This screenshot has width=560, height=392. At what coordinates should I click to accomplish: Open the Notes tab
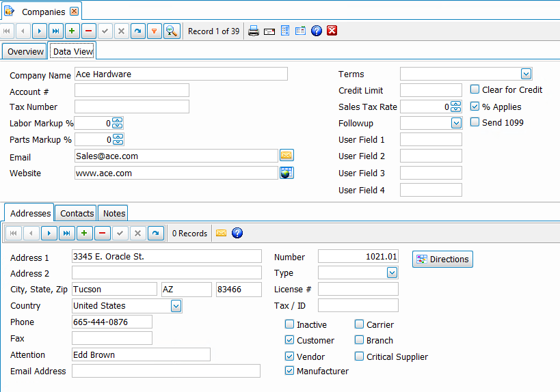pos(114,213)
